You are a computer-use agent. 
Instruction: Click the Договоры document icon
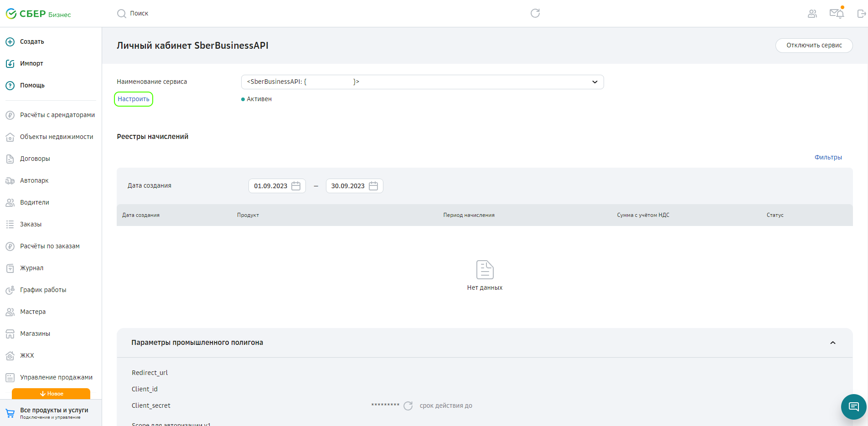[x=10, y=159]
